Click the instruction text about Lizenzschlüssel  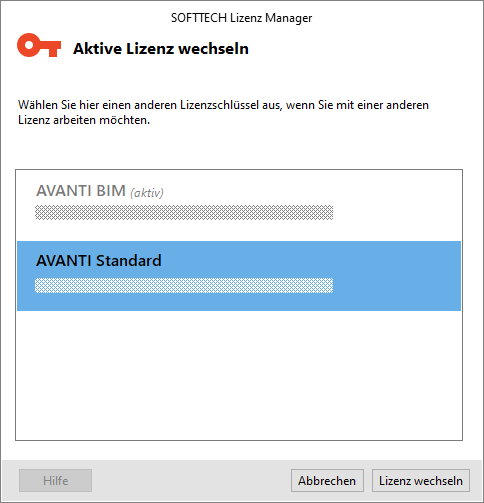pos(223,112)
